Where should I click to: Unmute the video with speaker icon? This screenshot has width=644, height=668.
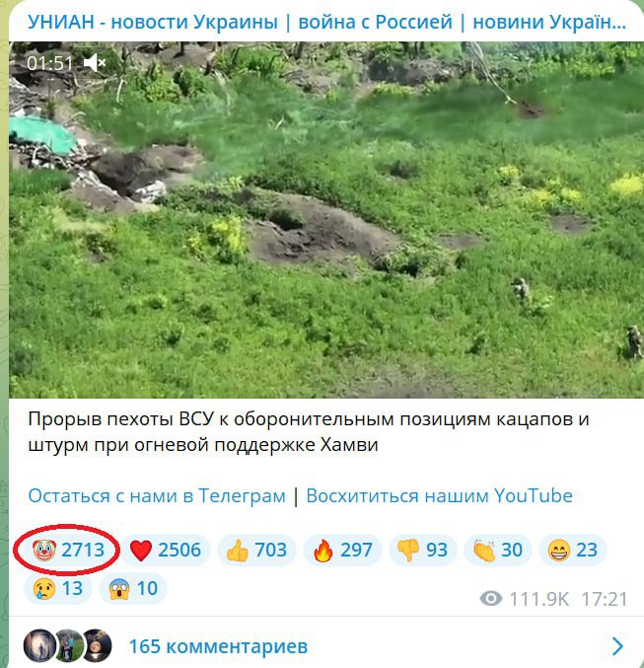(x=95, y=63)
